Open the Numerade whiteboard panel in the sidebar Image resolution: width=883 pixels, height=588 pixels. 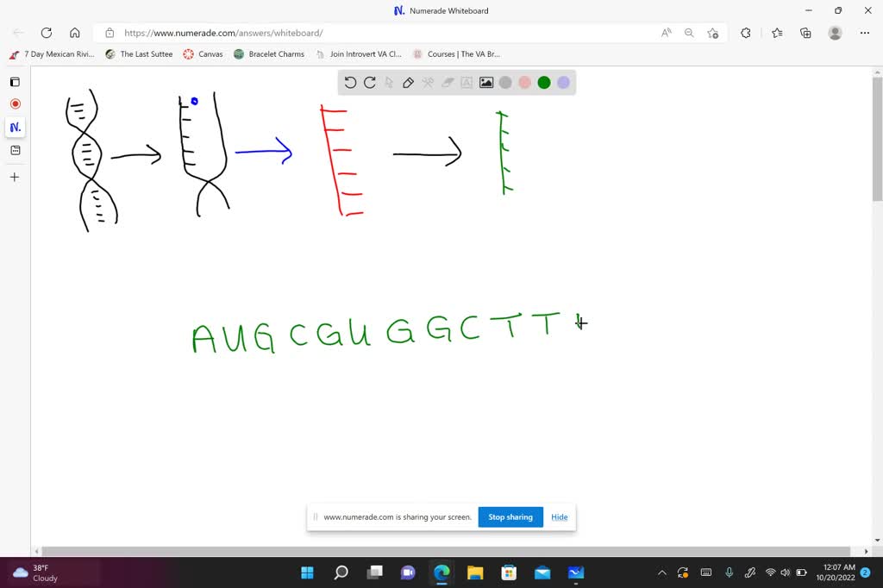(x=15, y=127)
